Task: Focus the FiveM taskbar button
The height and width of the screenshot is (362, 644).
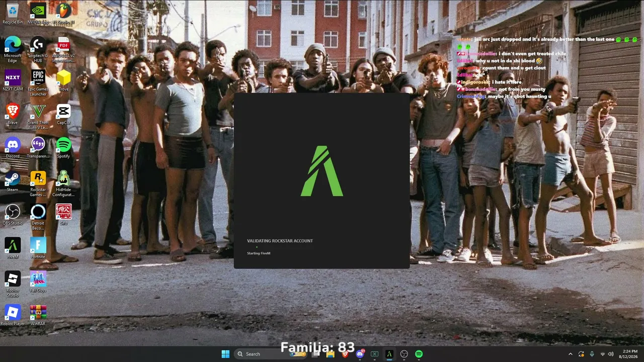Action: (x=389, y=354)
